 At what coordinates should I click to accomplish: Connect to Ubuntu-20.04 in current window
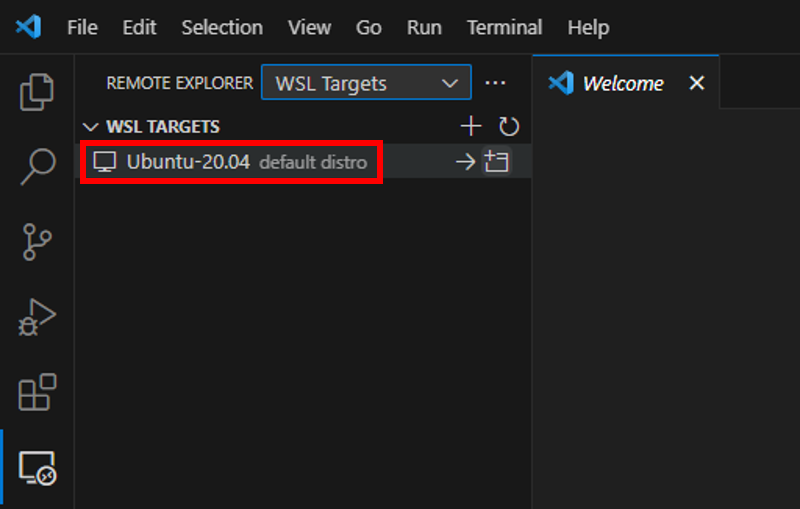[465, 162]
